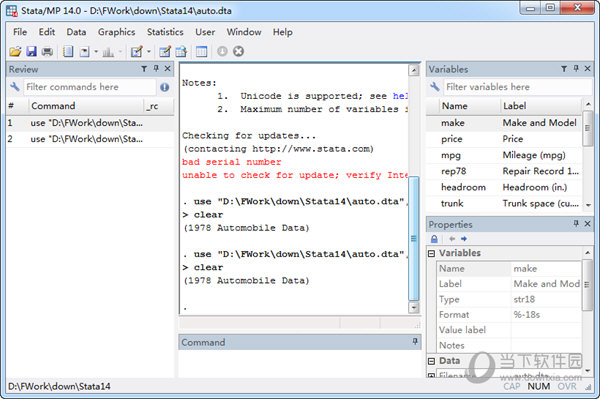Select command 2 in Review list
This screenshot has height=399, width=600.
coord(90,139)
